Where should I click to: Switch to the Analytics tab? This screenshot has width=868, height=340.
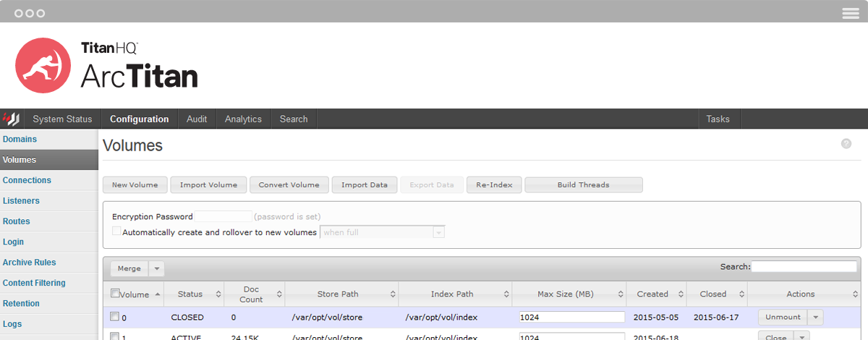[243, 119]
